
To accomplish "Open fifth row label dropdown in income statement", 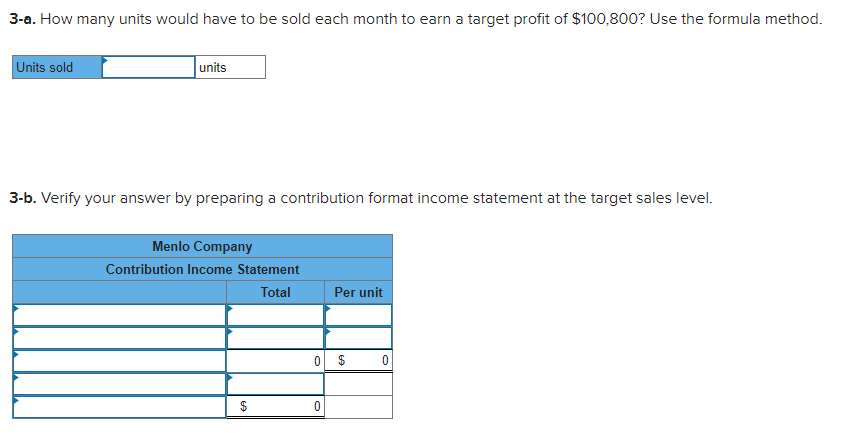I will coord(119,406).
